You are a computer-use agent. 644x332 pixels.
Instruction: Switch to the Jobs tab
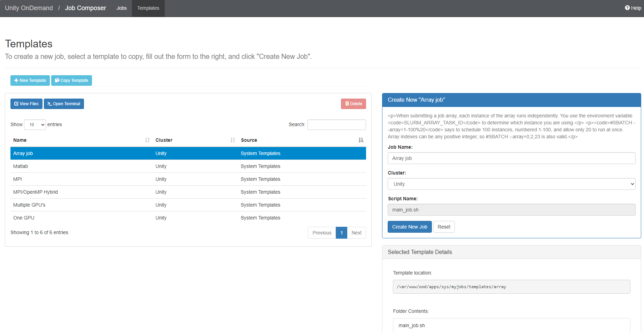pos(121,8)
